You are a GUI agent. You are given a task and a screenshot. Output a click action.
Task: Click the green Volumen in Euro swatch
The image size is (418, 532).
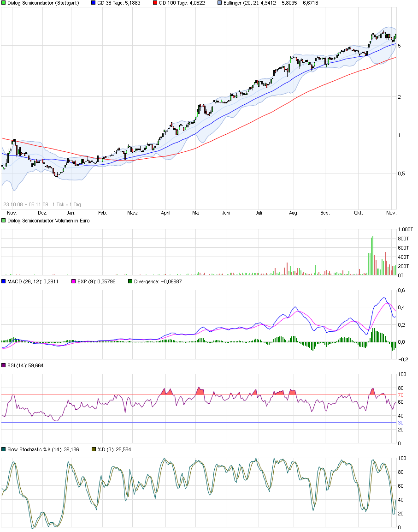(x=4, y=221)
